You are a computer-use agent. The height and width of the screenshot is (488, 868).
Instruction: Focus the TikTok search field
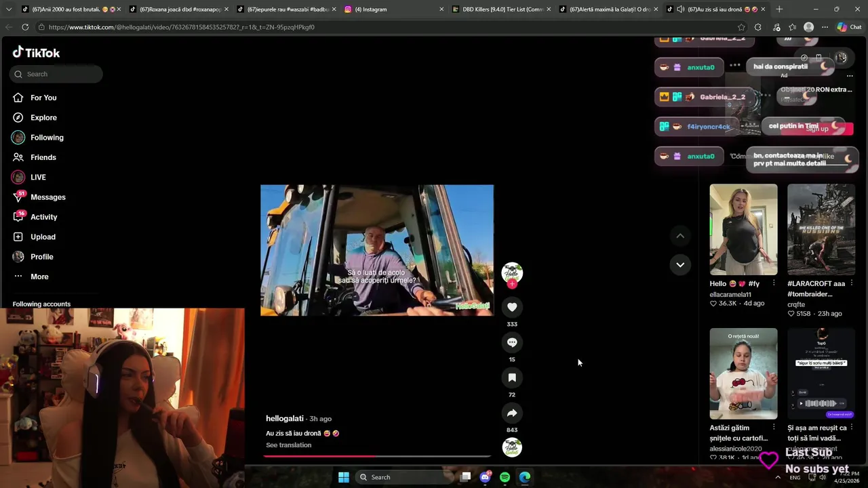(56, 74)
